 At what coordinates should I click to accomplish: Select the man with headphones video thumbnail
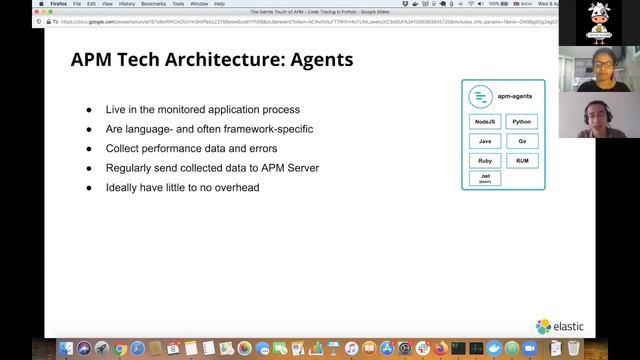[599, 115]
